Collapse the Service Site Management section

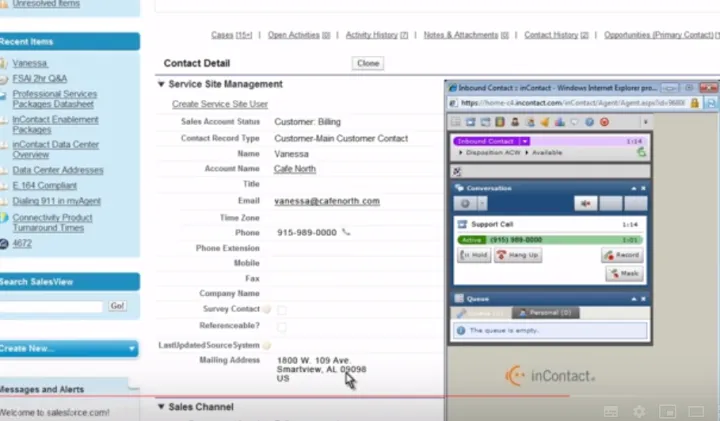162,85
